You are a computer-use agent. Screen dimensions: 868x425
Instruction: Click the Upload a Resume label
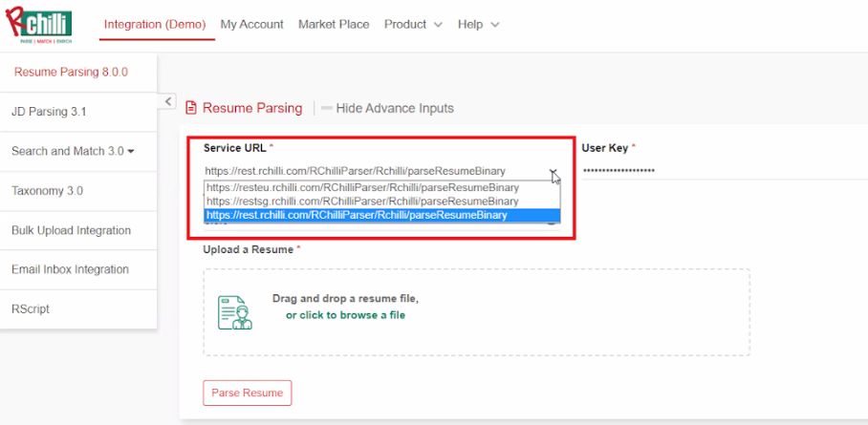248,249
